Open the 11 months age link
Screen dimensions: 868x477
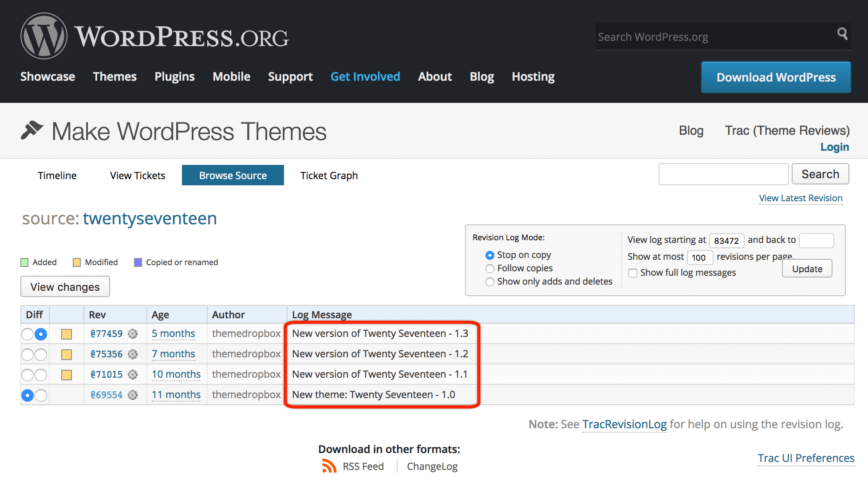coord(176,395)
